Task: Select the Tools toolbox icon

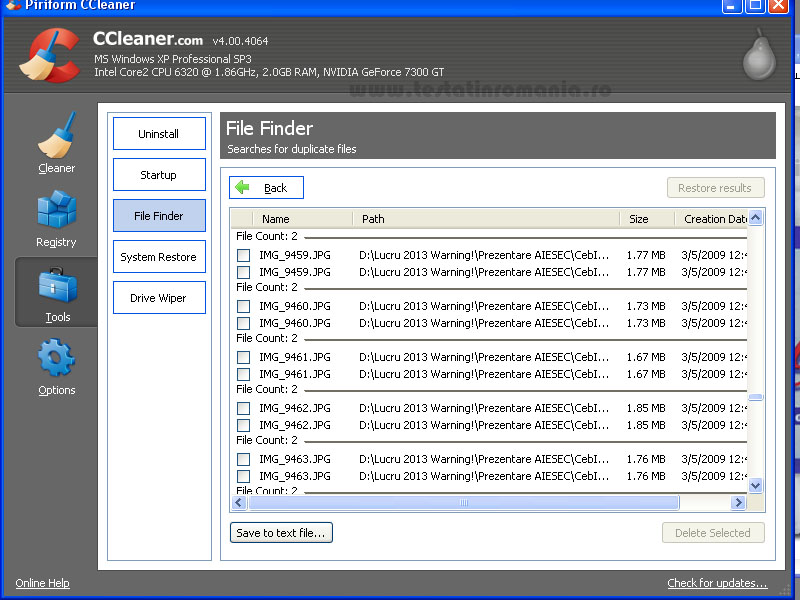Action: pos(57,286)
